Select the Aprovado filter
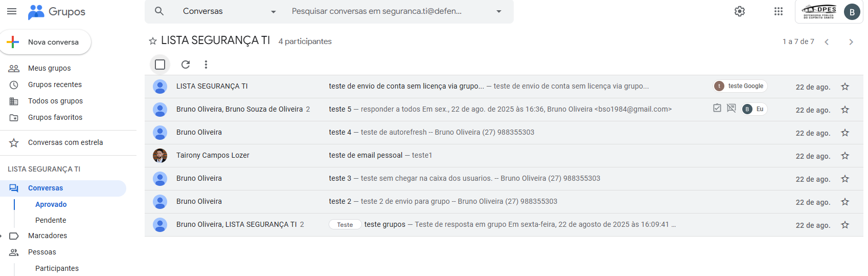Viewport: 868px width, 276px height. (51, 204)
